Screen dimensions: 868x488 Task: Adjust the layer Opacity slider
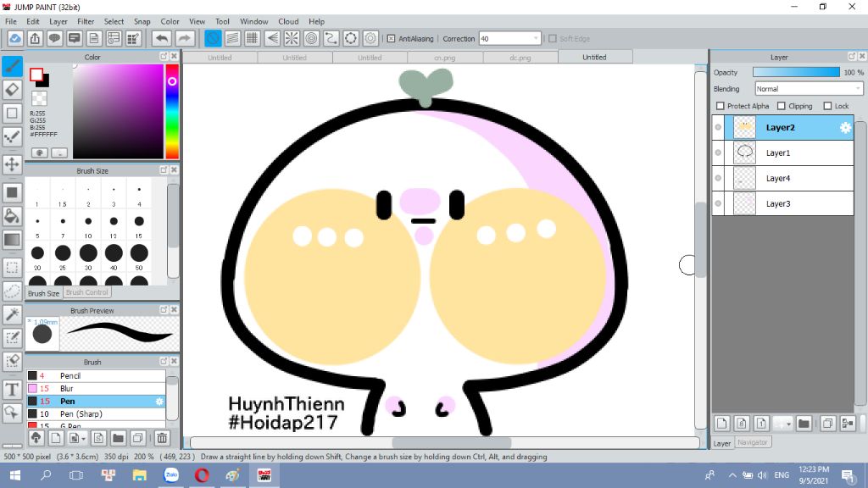(x=796, y=73)
